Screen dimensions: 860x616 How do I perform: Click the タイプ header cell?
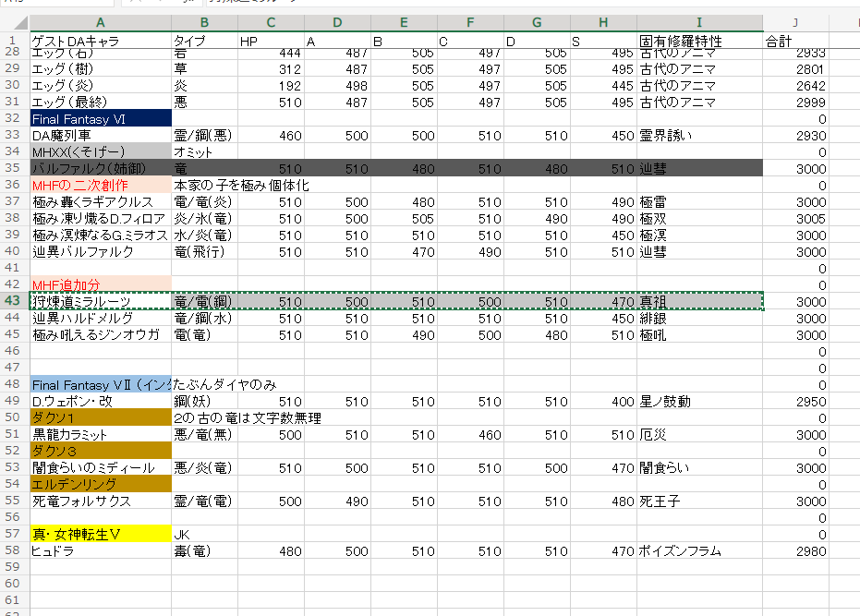tap(204, 42)
